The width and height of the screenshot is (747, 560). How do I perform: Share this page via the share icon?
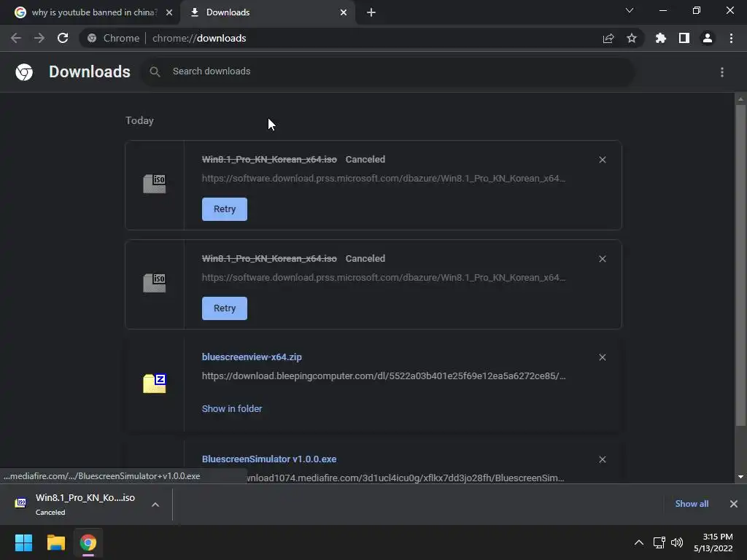(608, 38)
